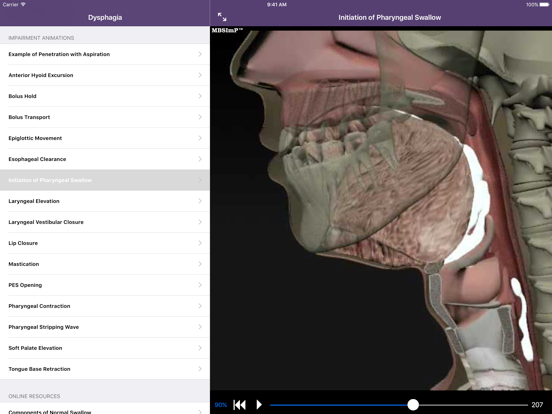Click chevron beside Pharyngeal Stripping Wave

[x=200, y=327]
